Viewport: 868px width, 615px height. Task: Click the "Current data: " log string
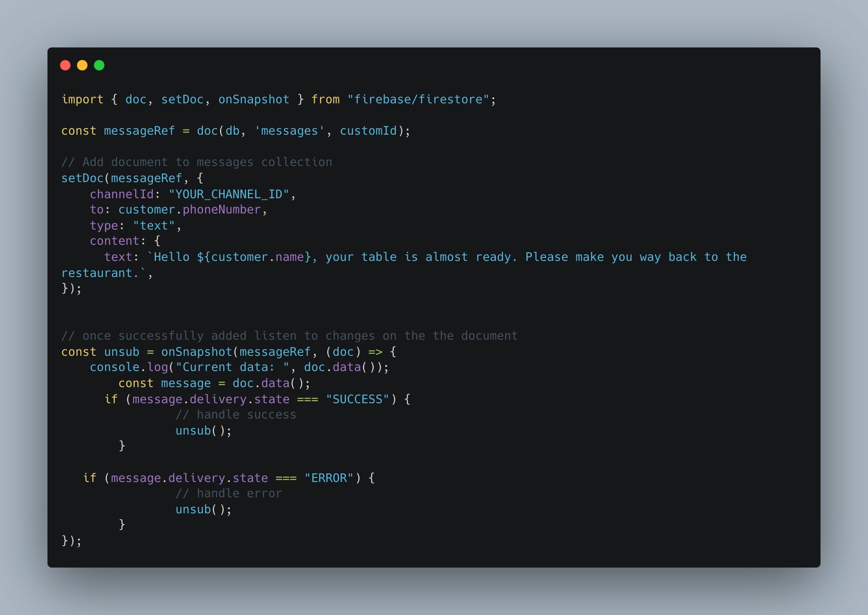(232, 367)
